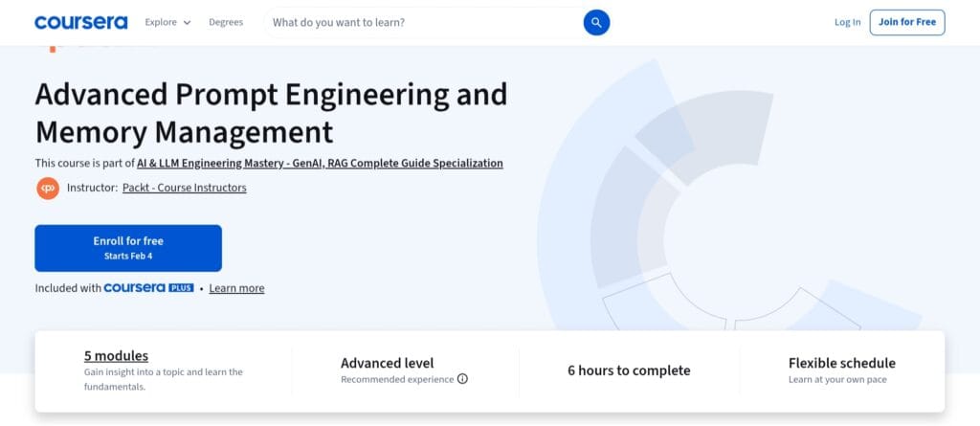Open the 5 modules link

(x=116, y=356)
